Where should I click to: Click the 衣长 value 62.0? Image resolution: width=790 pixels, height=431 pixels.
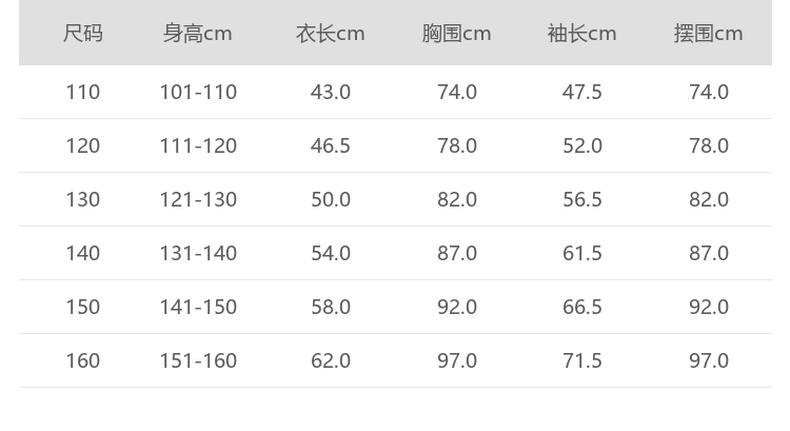coord(330,361)
